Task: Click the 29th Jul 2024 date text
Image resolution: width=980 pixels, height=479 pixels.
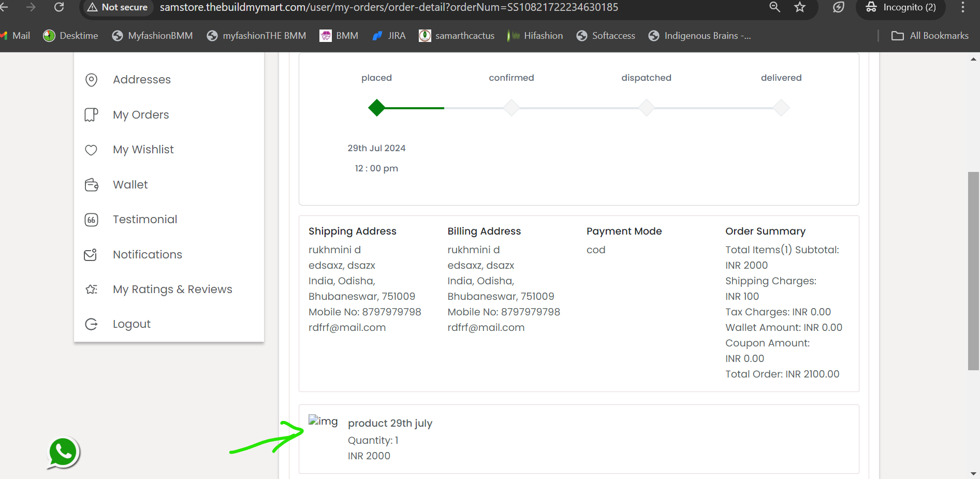Action: coord(376,148)
